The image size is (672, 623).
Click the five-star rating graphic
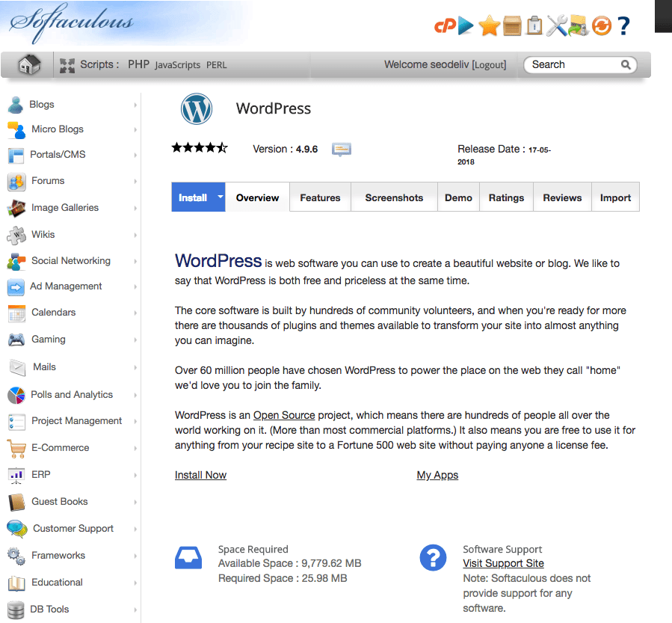click(x=200, y=148)
